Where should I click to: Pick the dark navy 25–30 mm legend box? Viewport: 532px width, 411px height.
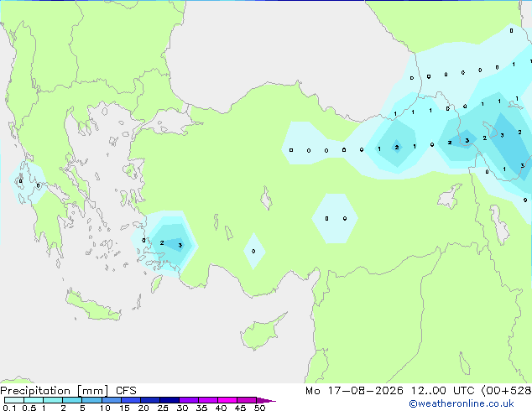click(x=169, y=400)
